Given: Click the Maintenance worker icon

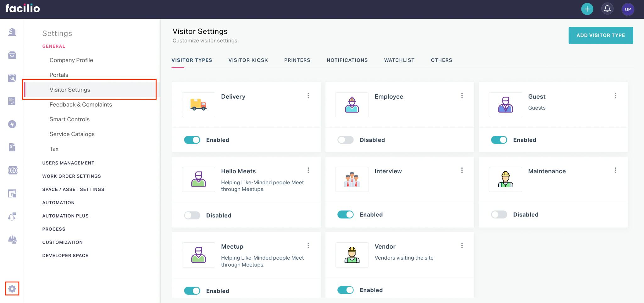Looking at the screenshot, I should point(505,179).
